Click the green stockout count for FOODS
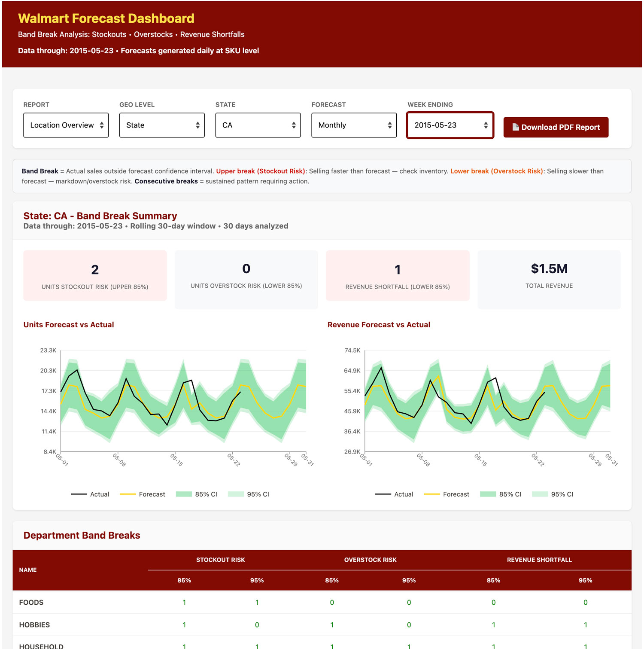 tap(184, 602)
